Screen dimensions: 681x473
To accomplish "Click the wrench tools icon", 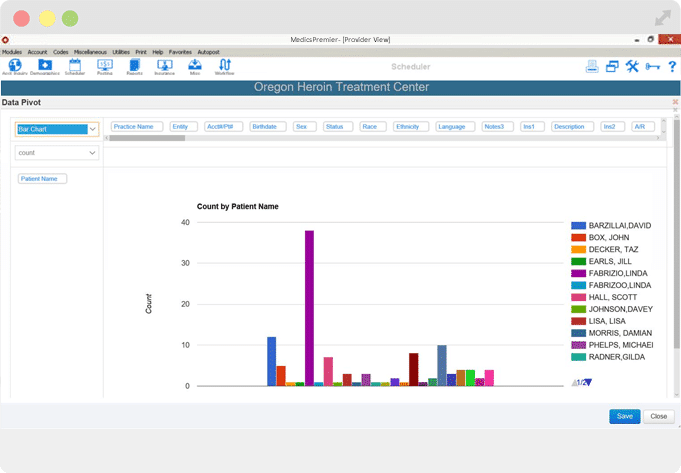I will pyautogui.click(x=632, y=67).
